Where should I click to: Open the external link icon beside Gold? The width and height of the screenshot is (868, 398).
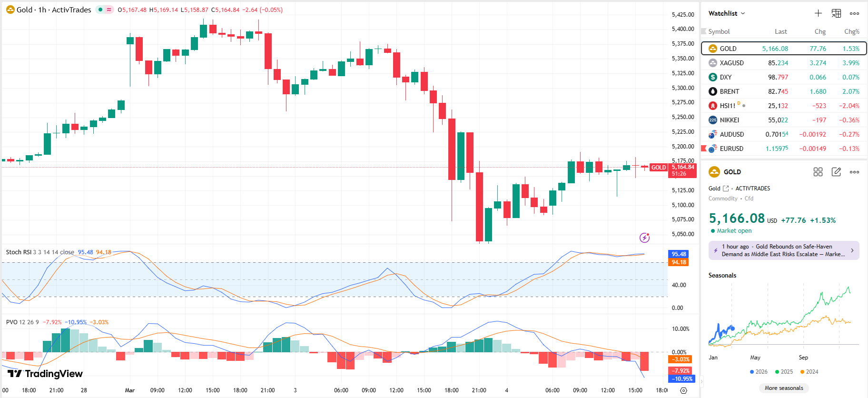726,189
